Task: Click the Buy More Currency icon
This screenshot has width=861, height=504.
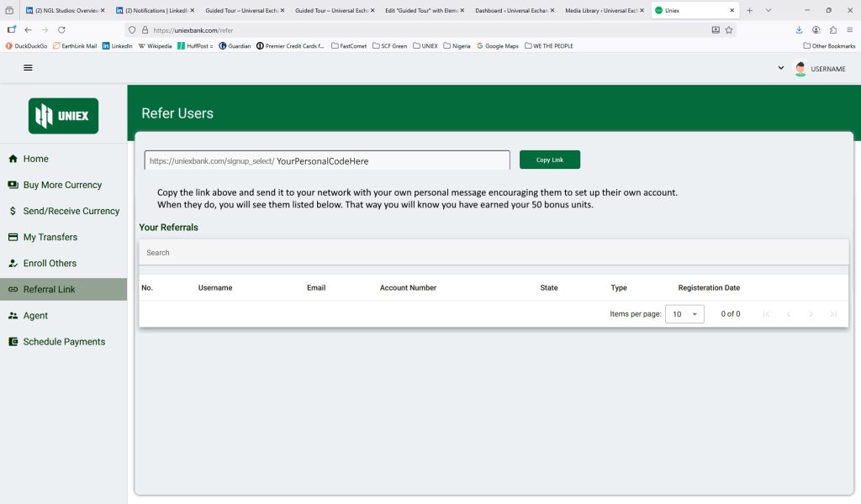Action: click(13, 185)
